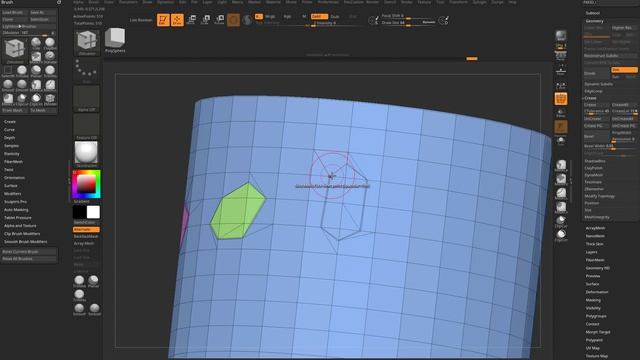The width and height of the screenshot is (640, 360).
Task: Open the Alpha Off slot
Action: pyautogui.click(x=86, y=98)
